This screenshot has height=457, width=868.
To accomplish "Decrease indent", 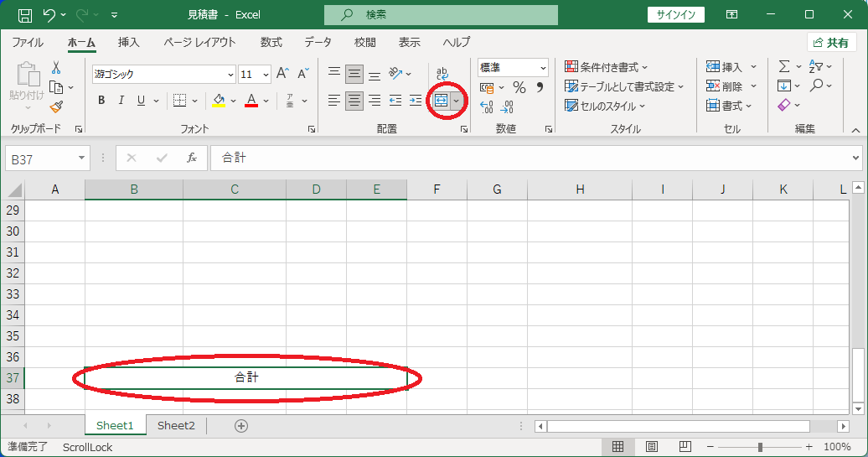I will (395, 101).
